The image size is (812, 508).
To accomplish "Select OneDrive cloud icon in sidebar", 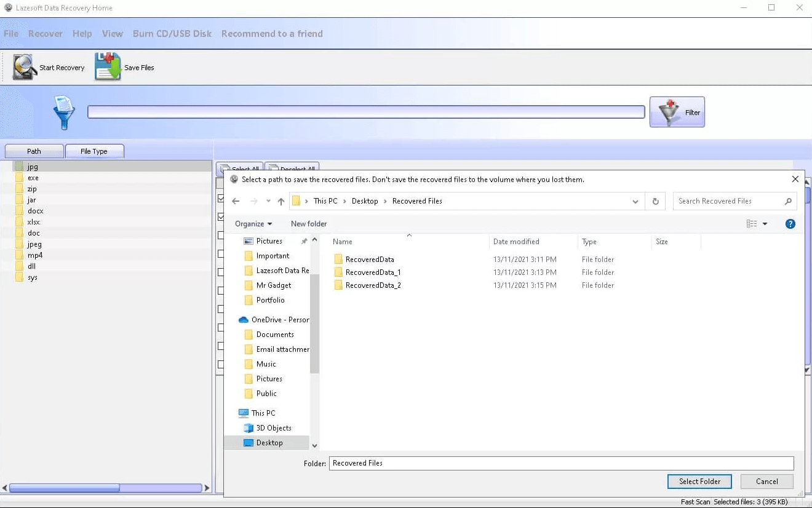I will (x=244, y=320).
